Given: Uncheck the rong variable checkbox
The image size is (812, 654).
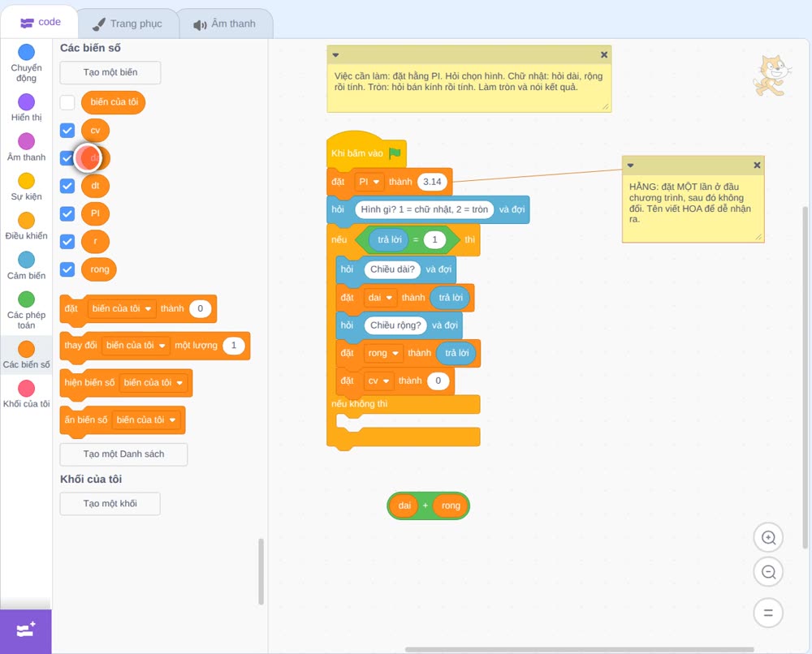Looking at the screenshot, I should [67, 269].
